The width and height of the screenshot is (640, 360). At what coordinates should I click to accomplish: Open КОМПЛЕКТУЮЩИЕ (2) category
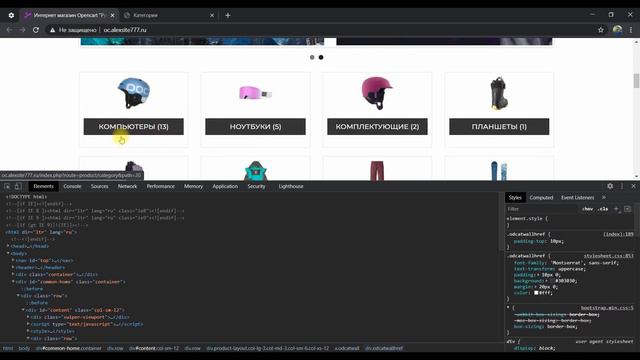click(377, 127)
